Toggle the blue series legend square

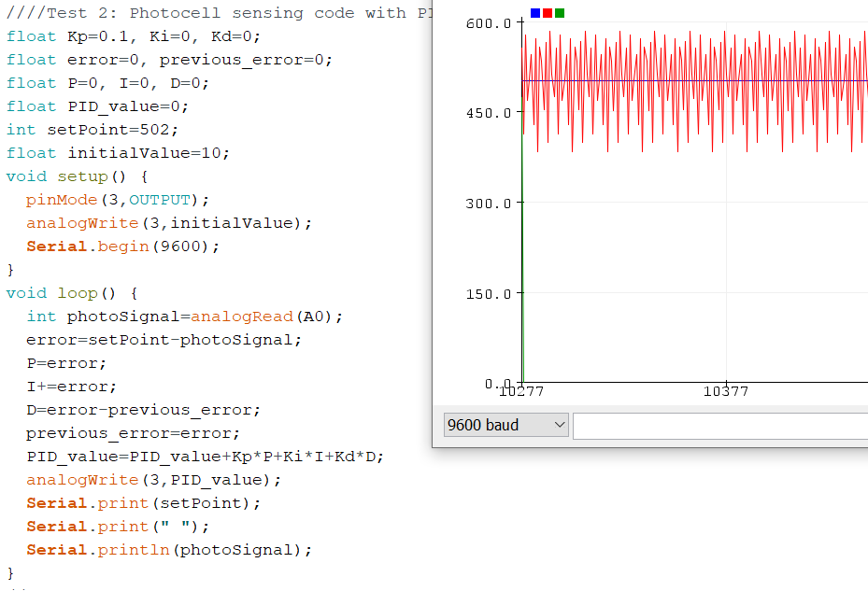534,12
